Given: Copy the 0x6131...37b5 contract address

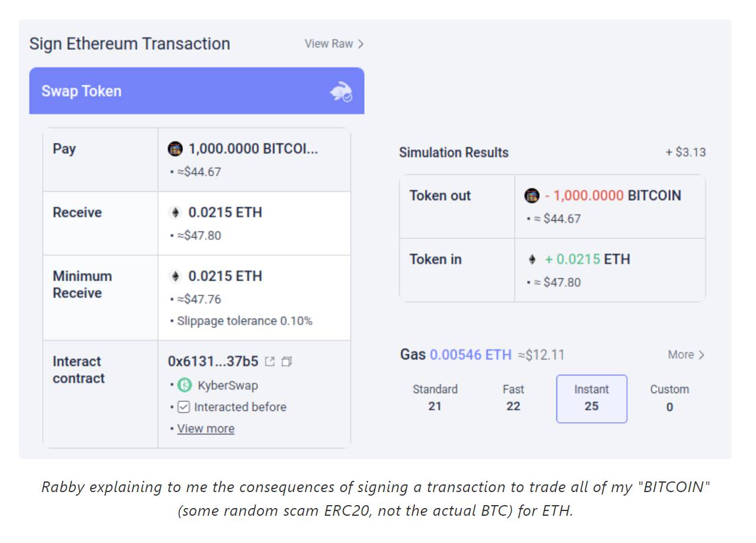Looking at the screenshot, I should point(287,361).
